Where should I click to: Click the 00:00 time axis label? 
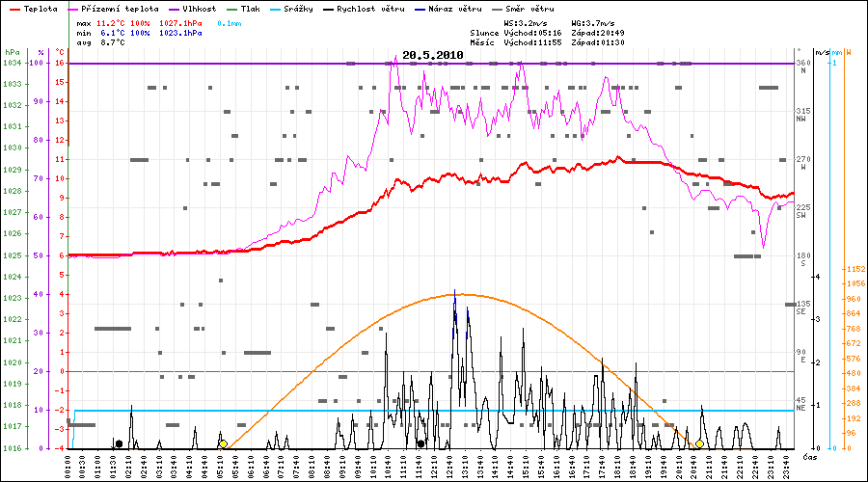click(x=68, y=467)
